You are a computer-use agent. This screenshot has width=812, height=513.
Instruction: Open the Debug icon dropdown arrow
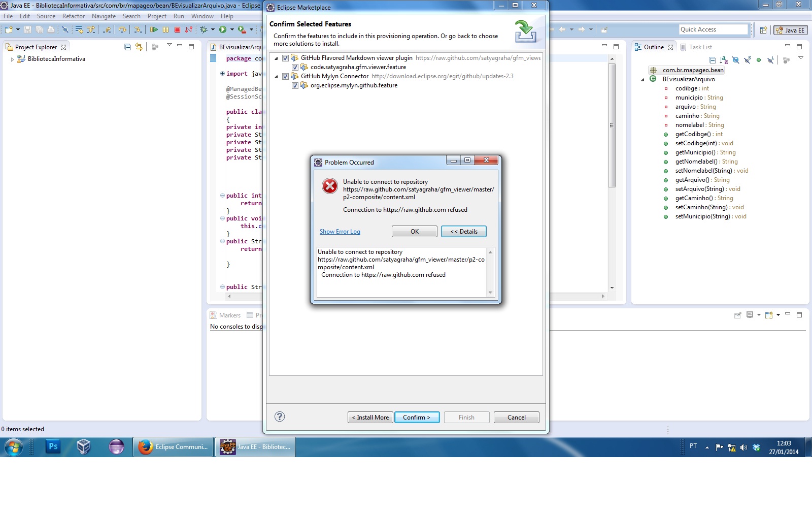pyautogui.click(x=213, y=29)
